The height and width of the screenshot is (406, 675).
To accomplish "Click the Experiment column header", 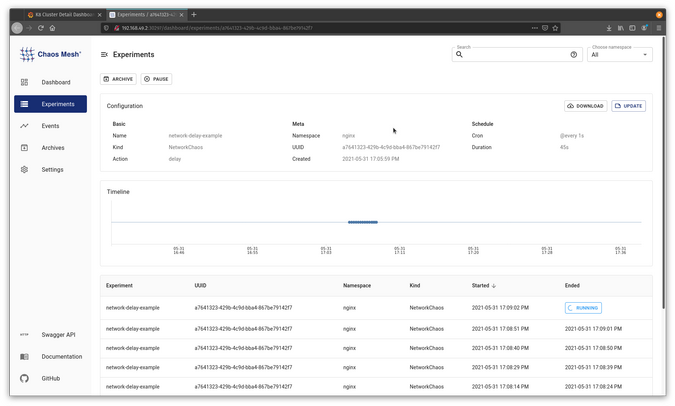I will (x=119, y=286).
